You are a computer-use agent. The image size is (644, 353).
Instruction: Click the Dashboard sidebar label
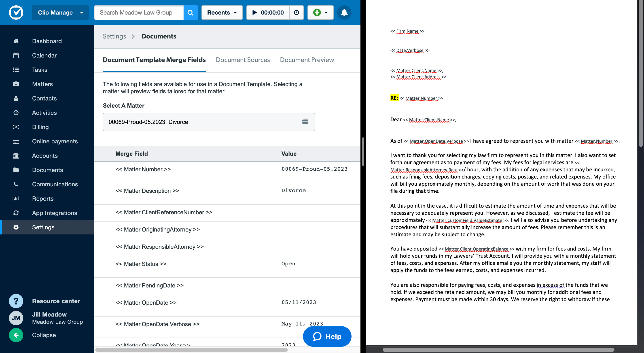click(x=47, y=41)
